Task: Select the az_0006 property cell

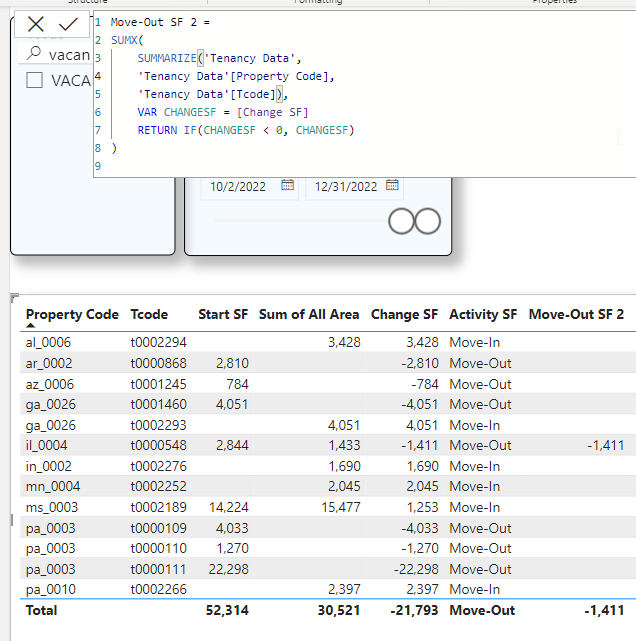Action: (49, 384)
